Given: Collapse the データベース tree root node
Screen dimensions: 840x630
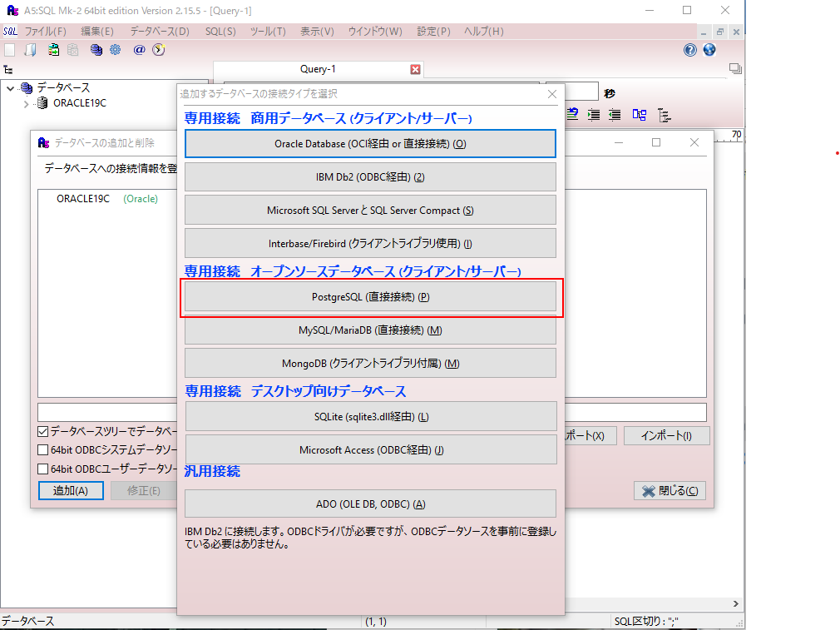Looking at the screenshot, I should click(x=10, y=88).
